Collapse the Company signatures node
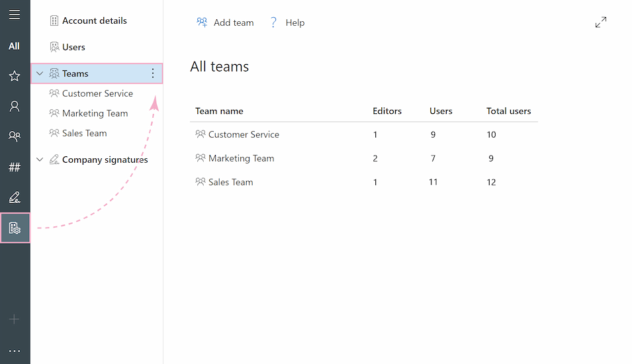This screenshot has width=632, height=364. tap(40, 159)
